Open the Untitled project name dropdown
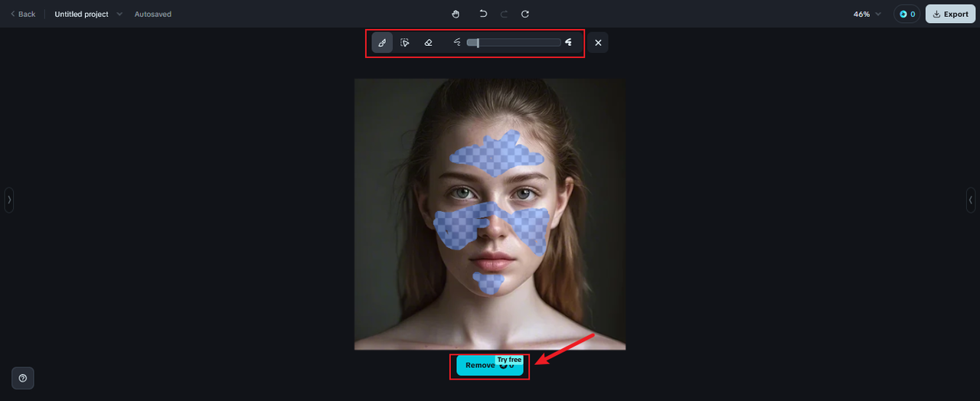980x401 pixels. coord(88,14)
